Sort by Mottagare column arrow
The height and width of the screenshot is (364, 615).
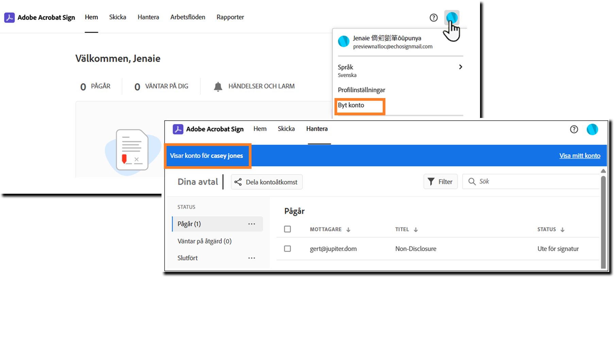[348, 230]
